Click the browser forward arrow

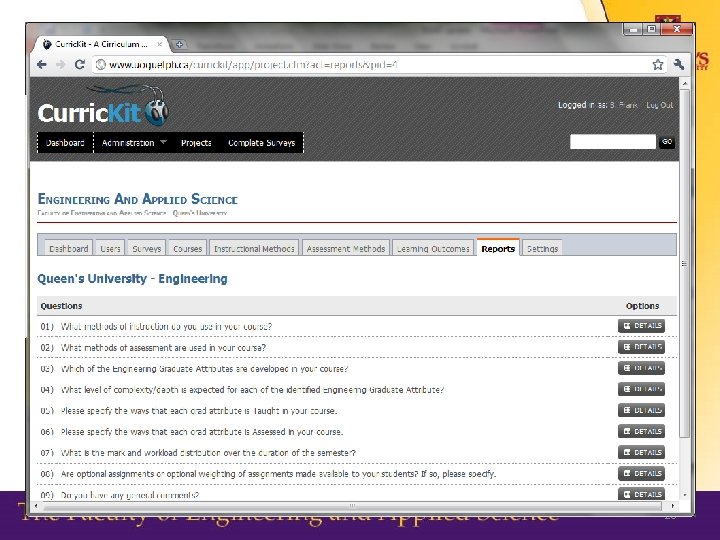[x=61, y=65]
